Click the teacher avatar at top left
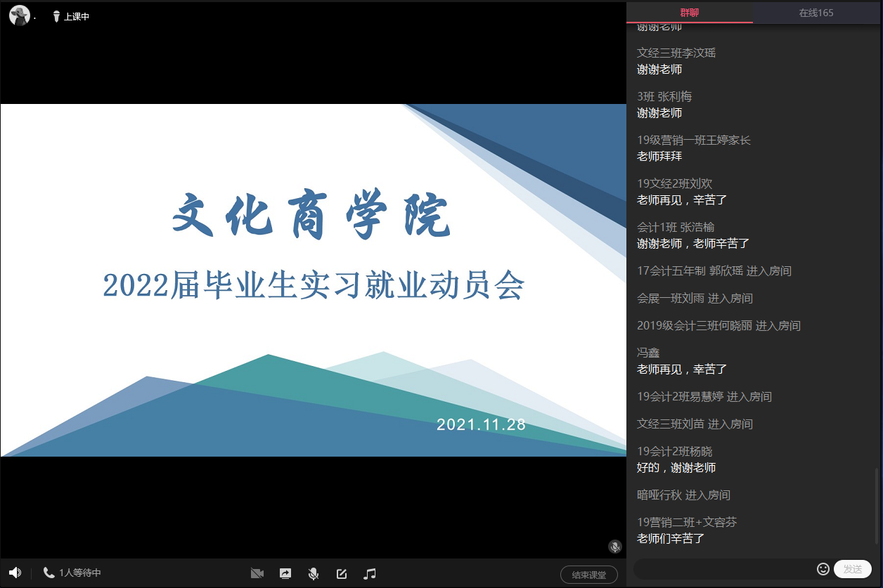This screenshot has width=883, height=588. pyautogui.click(x=20, y=15)
